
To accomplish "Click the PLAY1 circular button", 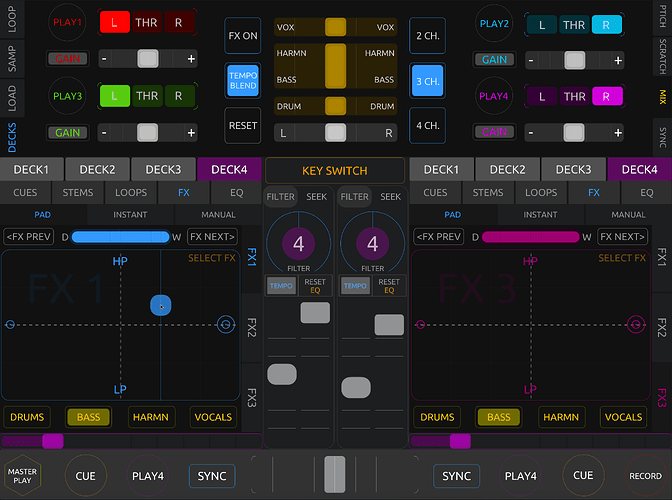I will tap(69, 22).
